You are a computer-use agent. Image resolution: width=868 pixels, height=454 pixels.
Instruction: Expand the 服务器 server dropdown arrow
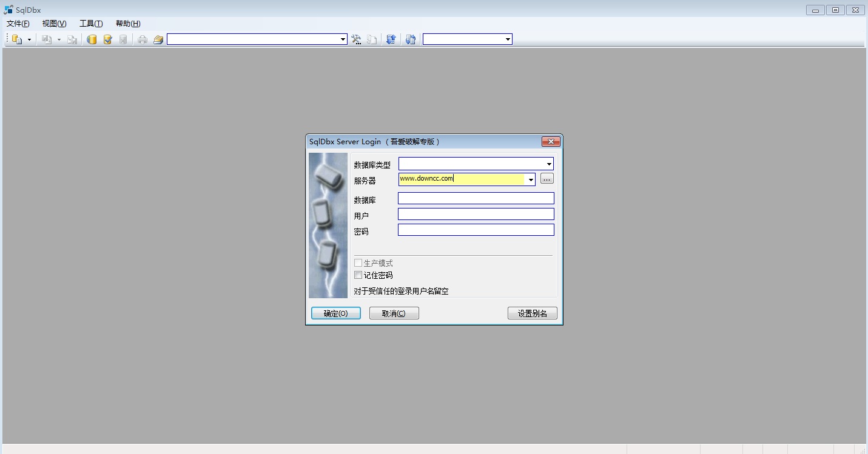530,179
